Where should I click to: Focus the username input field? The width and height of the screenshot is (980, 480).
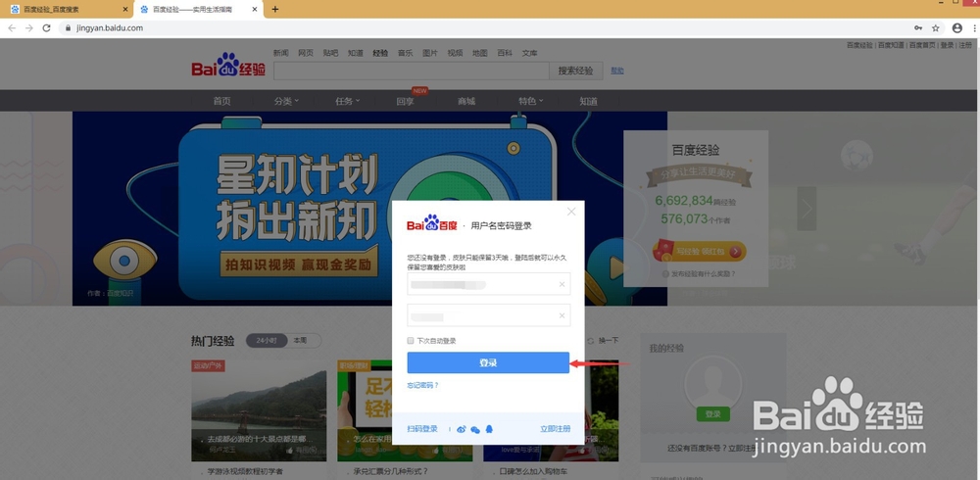[x=488, y=284]
